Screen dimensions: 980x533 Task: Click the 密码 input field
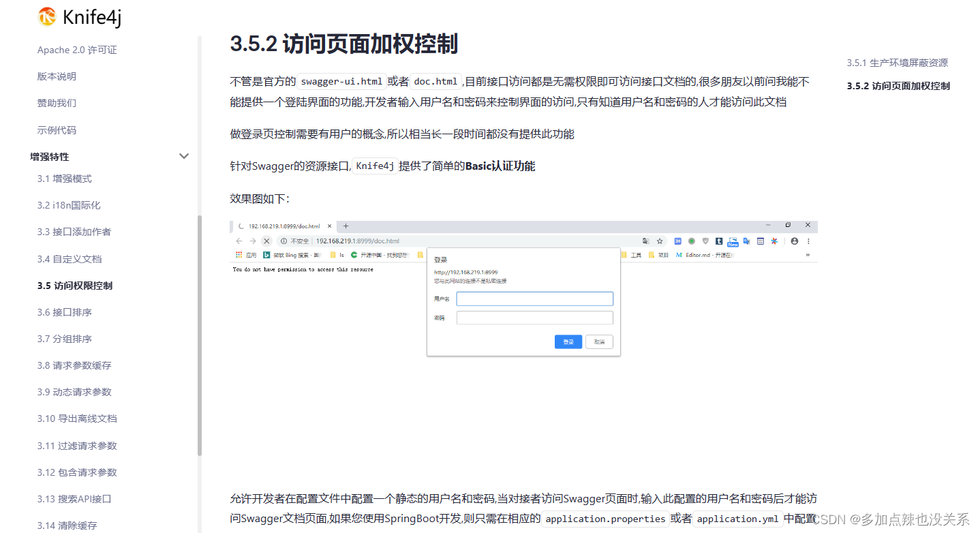[535, 318]
